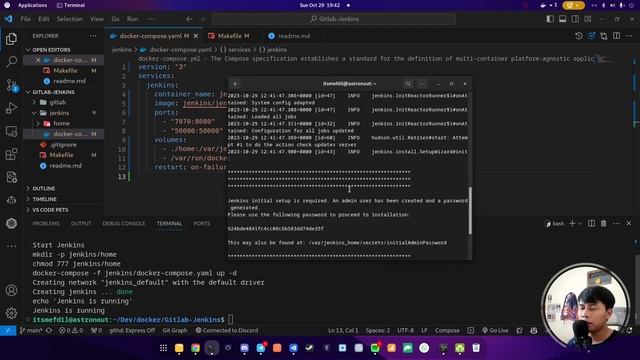
Task: Click Gitlab-Jenkins command center search box
Action: pyautogui.click(x=334, y=19)
